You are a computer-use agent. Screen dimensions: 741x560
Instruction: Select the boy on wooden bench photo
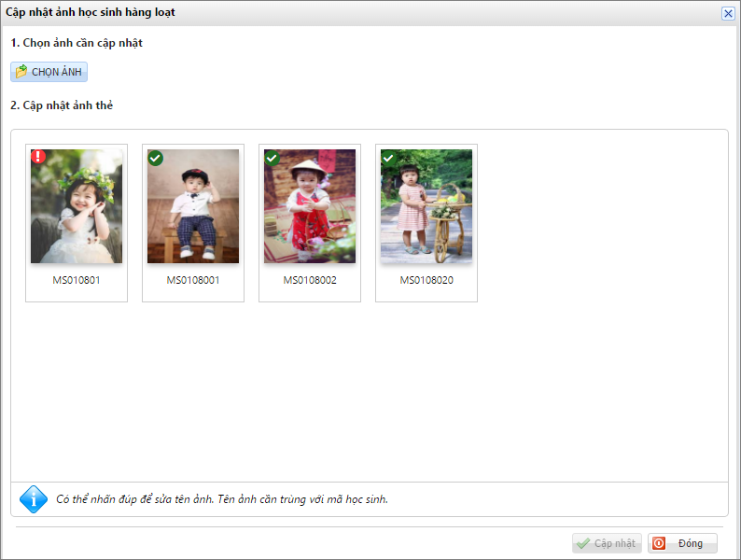[193, 207]
